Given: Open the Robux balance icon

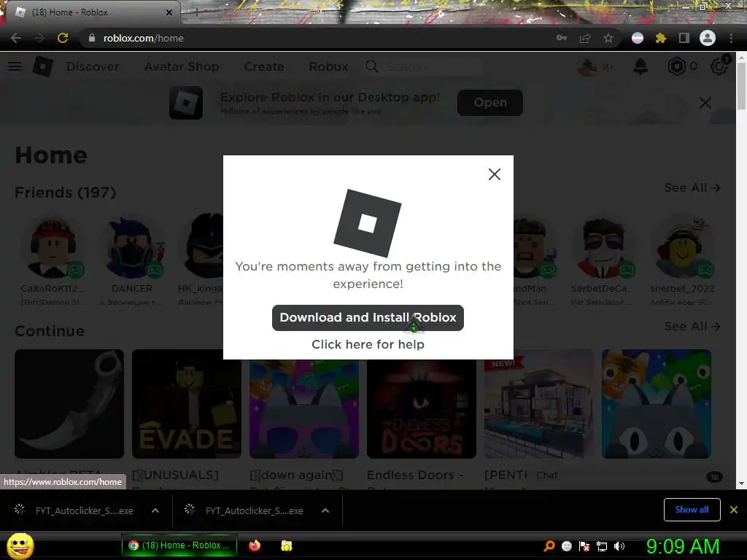Looking at the screenshot, I should [676, 66].
